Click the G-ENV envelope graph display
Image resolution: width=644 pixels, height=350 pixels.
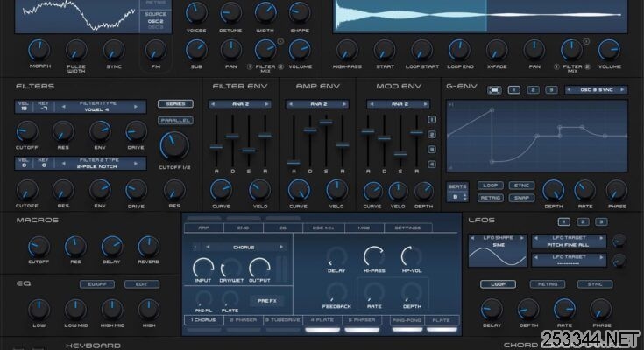pos(537,136)
